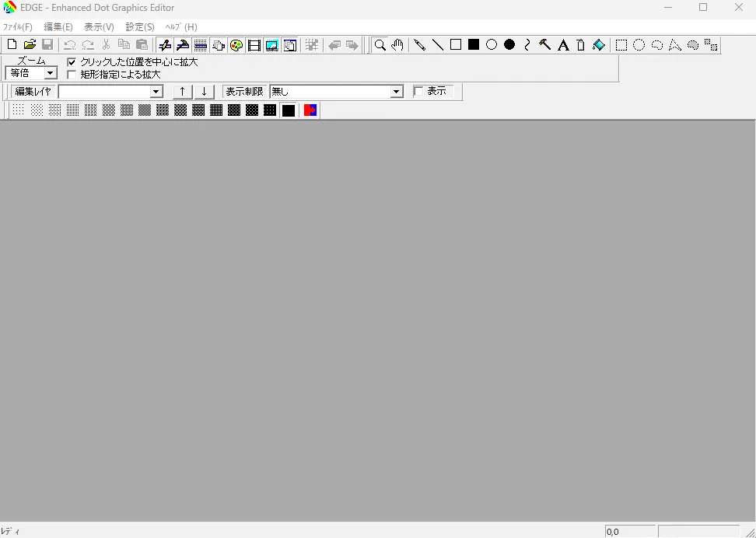Click the redo arrow icon
Screen dimensions: 756x538
(88, 45)
